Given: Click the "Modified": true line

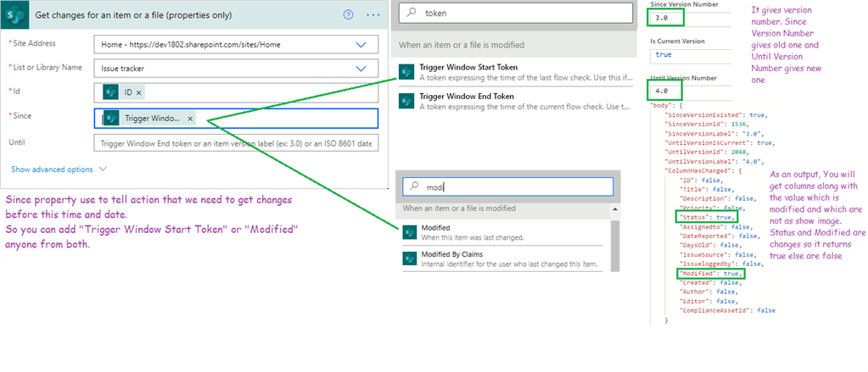Looking at the screenshot, I should pos(711,274).
